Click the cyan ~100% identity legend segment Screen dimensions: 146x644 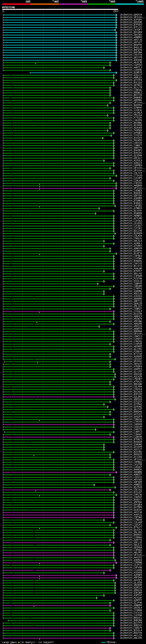(130, 4)
